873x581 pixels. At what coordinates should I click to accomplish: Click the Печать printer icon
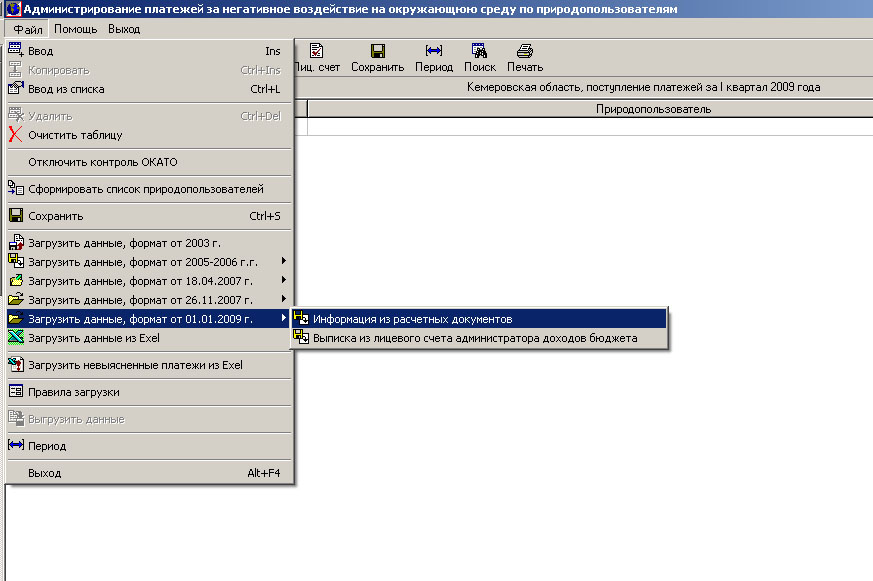524,51
